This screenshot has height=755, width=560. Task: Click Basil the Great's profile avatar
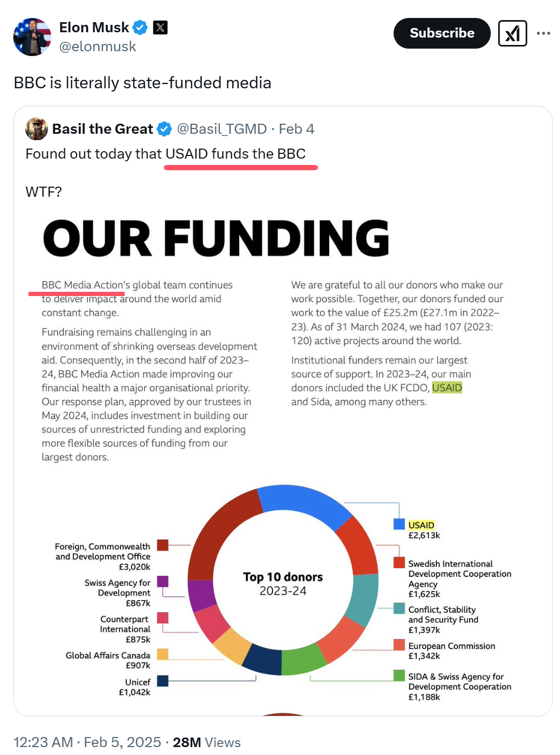[x=37, y=129]
